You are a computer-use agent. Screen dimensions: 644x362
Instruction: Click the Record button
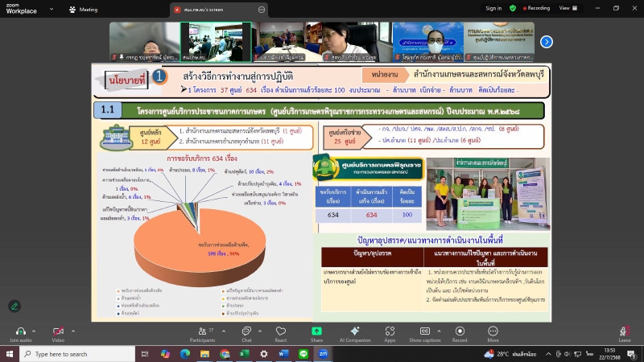(x=460, y=331)
